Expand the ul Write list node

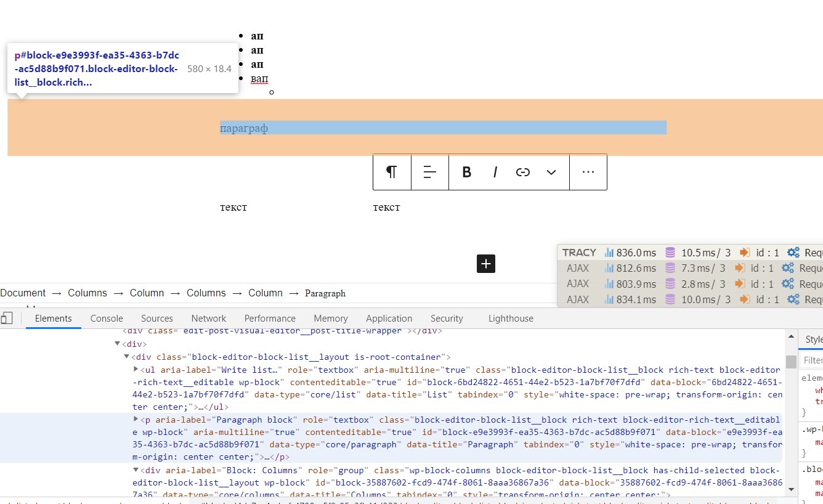coord(136,370)
